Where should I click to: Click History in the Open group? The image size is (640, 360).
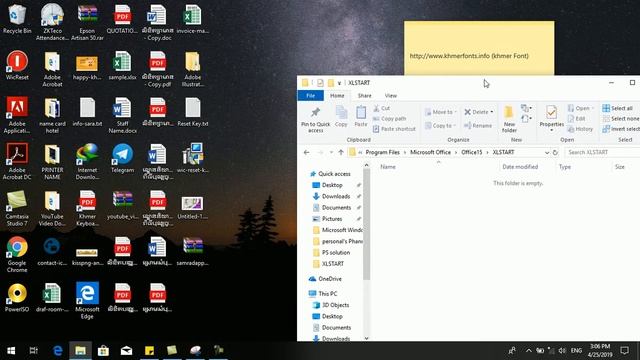(580, 129)
